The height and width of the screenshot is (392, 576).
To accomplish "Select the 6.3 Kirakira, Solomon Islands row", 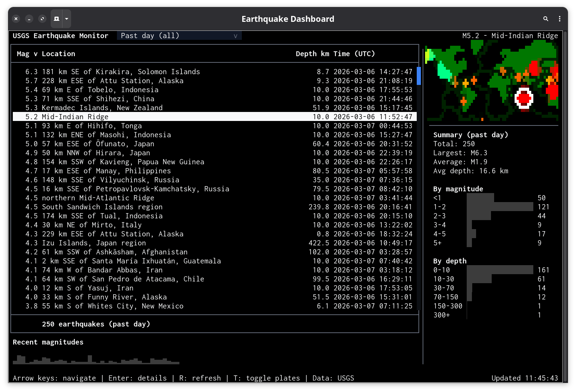I will pyautogui.click(x=214, y=72).
